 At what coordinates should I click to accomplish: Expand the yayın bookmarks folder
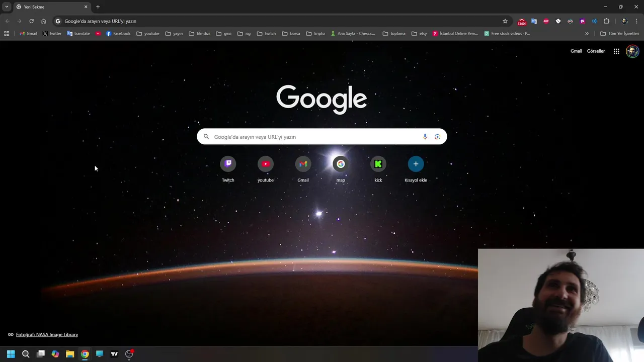click(174, 34)
